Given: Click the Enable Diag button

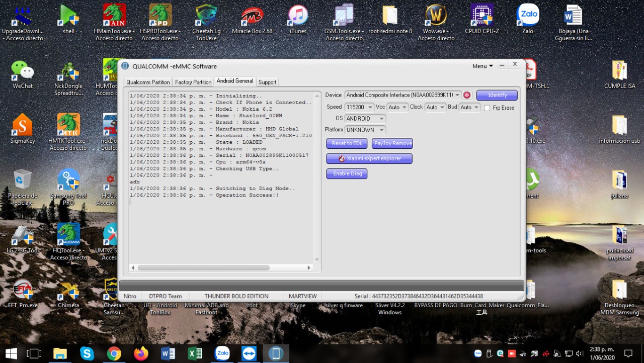Looking at the screenshot, I should tap(347, 173).
